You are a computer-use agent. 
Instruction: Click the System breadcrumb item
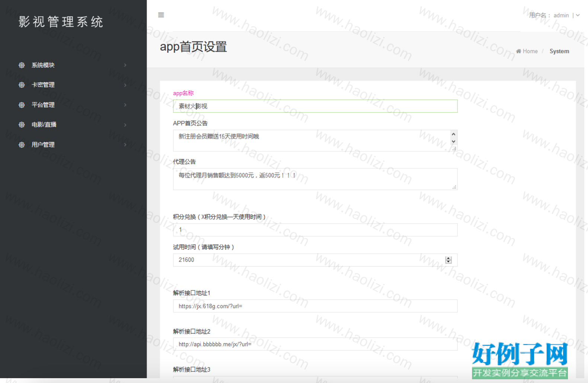[559, 51]
